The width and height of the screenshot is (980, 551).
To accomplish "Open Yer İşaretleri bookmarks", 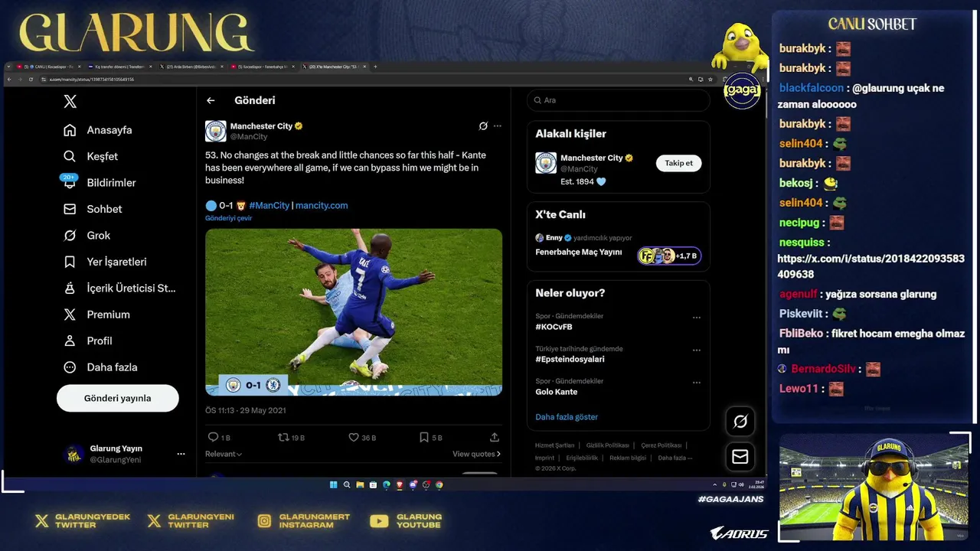I will 105,262.
